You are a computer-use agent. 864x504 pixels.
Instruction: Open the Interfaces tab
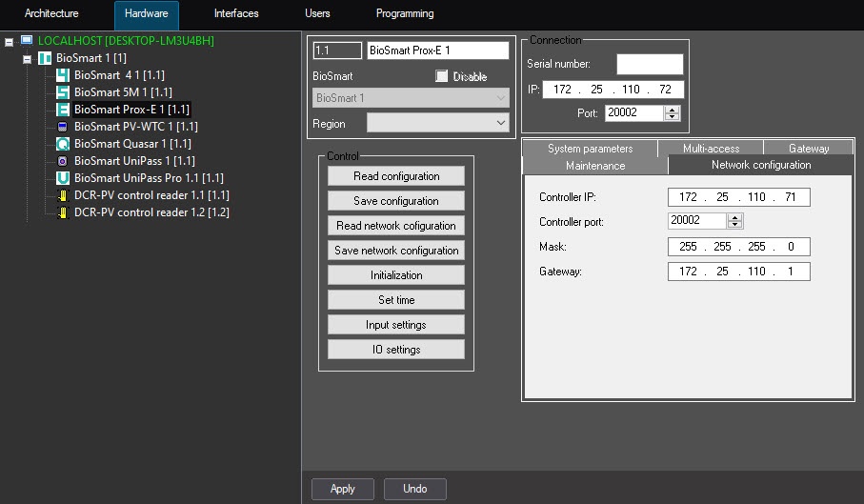[x=236, y=13]
